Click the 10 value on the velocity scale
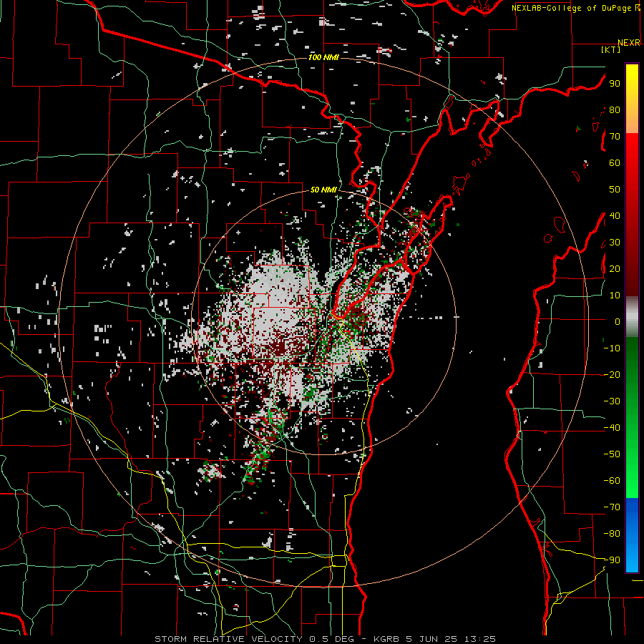This screenshot has height=644, width=644. tap(615, 296)
